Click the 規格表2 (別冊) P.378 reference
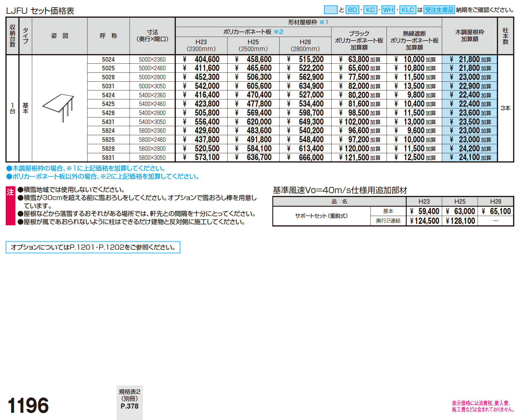The height and width of the screenshot is (420, 523). (x=129, y=400)
